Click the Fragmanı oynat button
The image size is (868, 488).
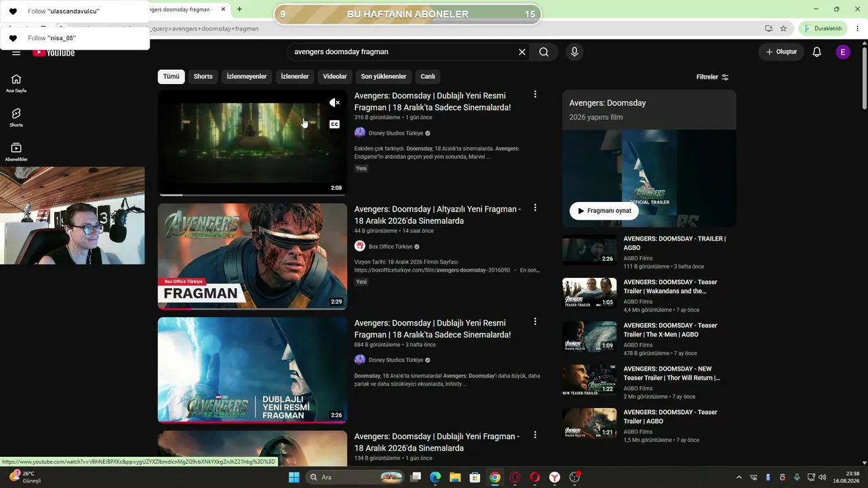604,211
